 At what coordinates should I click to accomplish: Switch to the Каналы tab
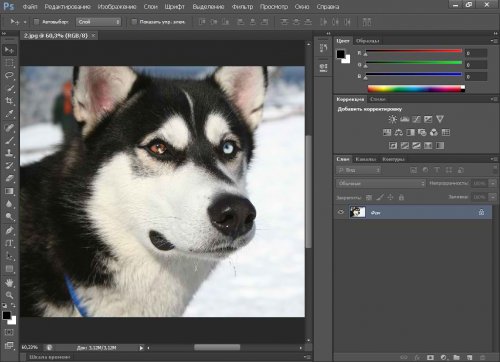coord(366,159)
